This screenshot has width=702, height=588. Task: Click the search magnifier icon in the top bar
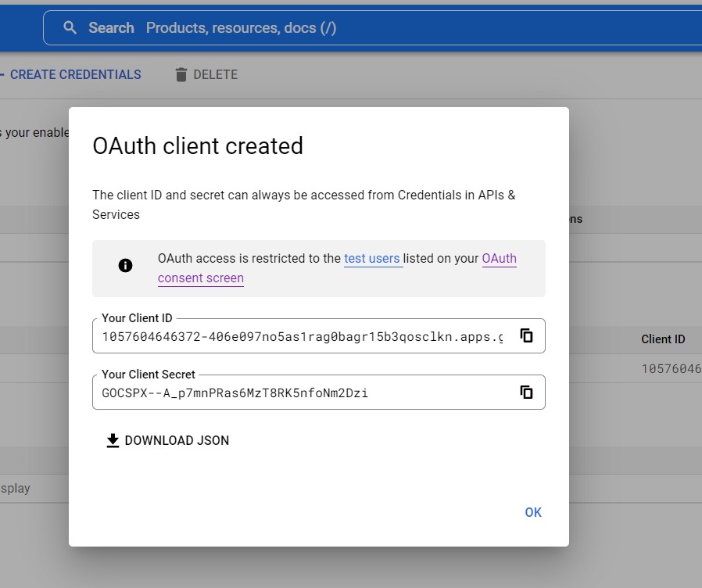(x=70, y=27)
